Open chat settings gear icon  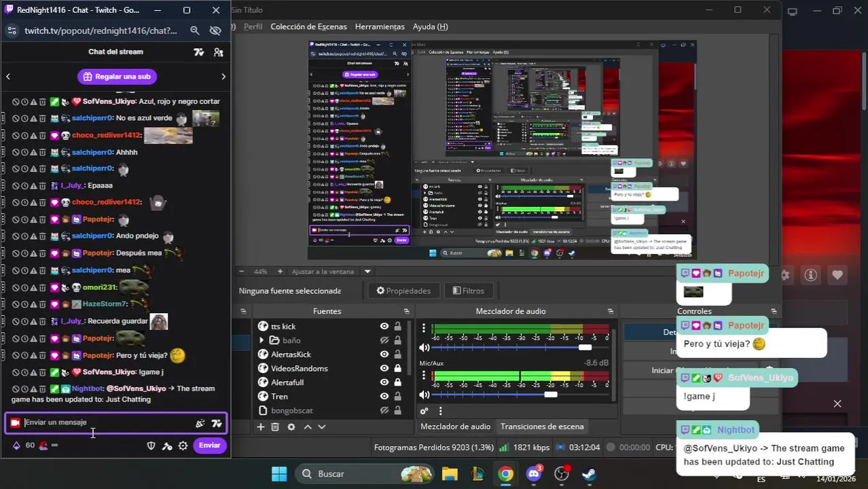tap(183, 446)
